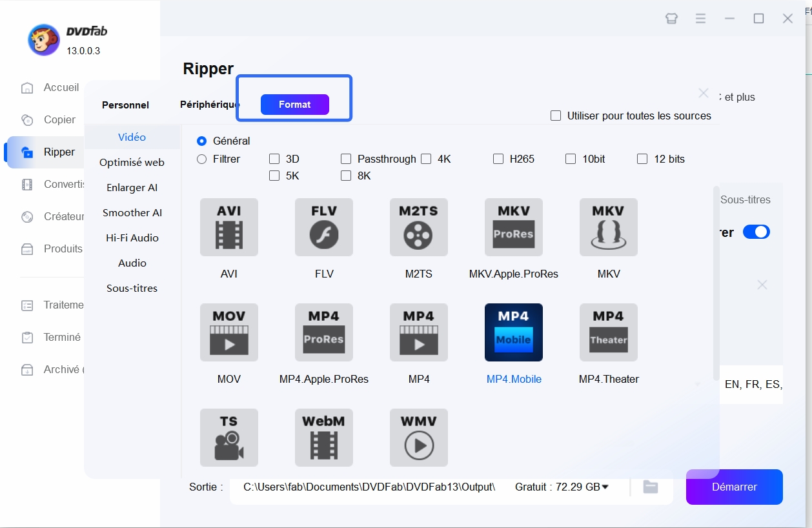Screen dimensions: 812x528
Task: Open the Optimisé web category
Action: 132,163
